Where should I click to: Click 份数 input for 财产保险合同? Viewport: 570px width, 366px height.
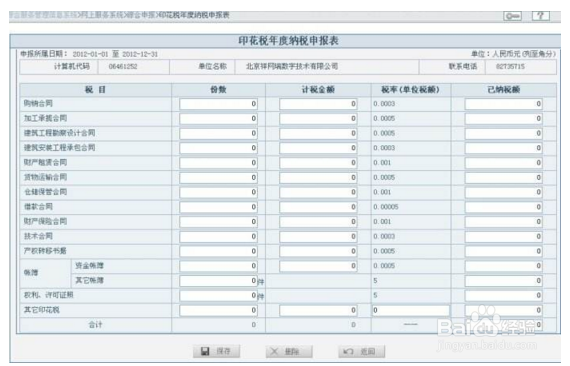tap(218, 222)
